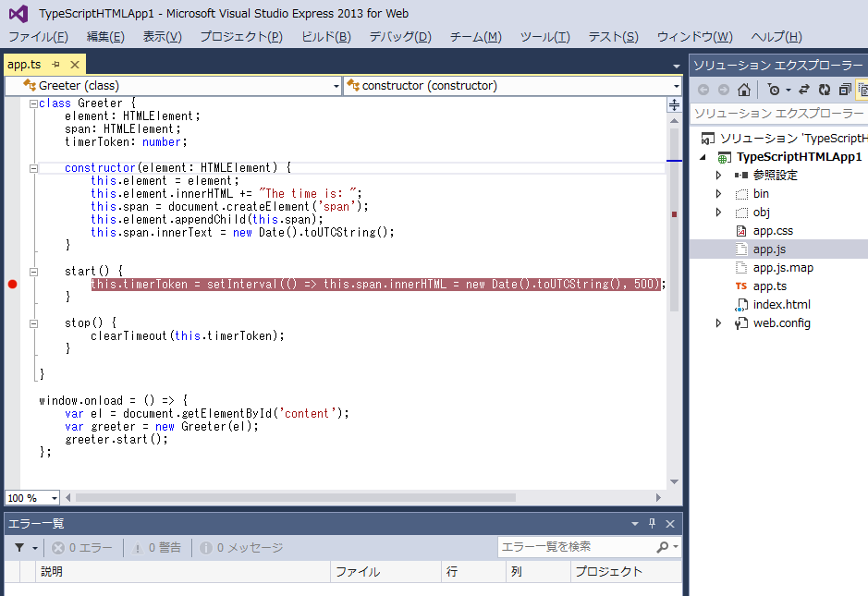Click Sync with Active Document arrows icon
868x596 pixels.
pos(804,90)
